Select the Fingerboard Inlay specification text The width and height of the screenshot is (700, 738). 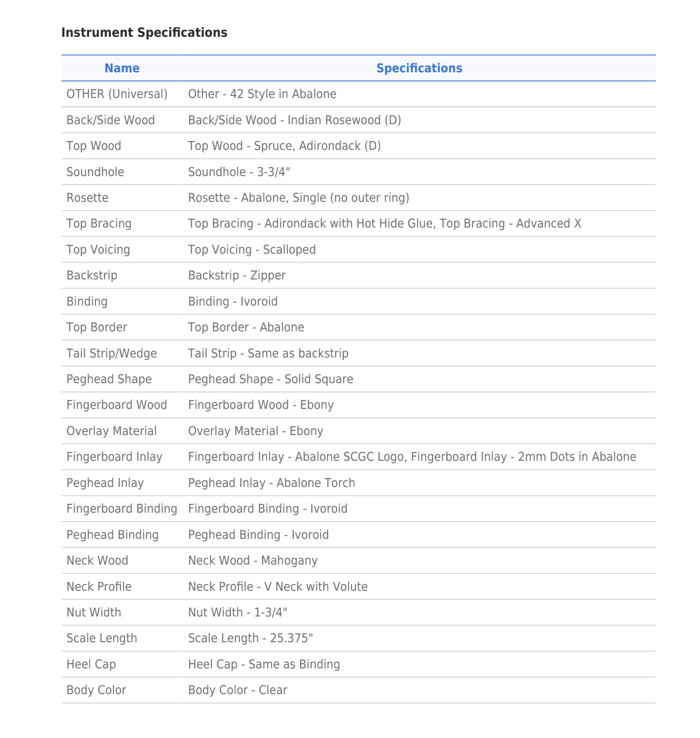[412, 457]
